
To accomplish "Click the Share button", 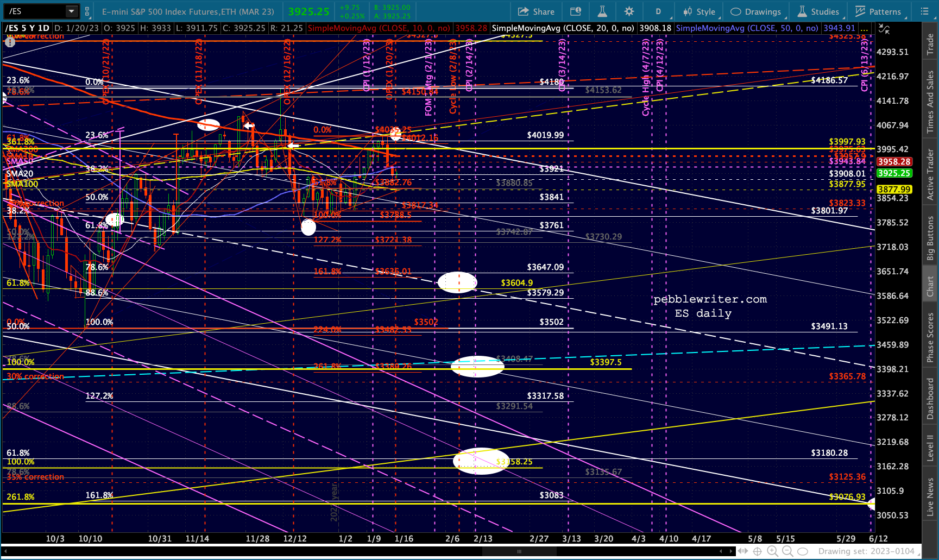I will [x=536, y=11].
